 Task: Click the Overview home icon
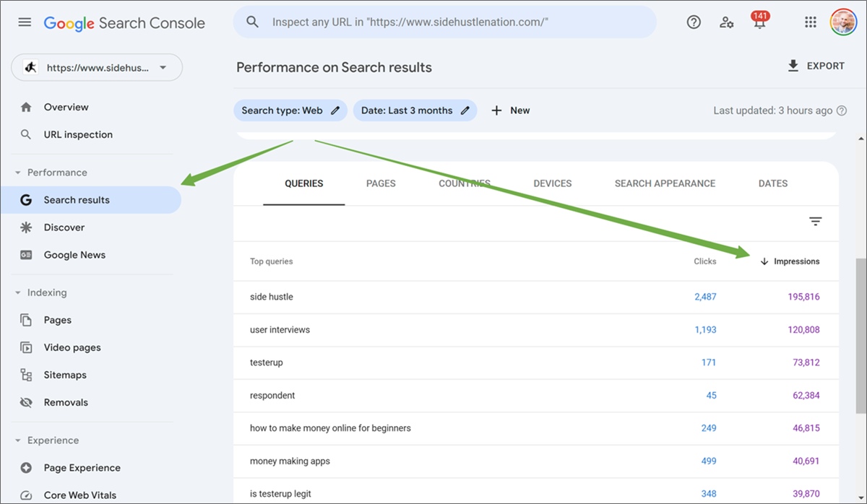26,107
